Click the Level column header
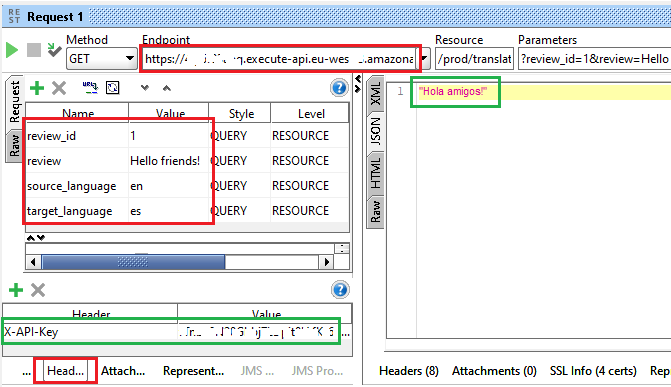The image size is (671, 387). pyautogui.click(x=311, y=113)
